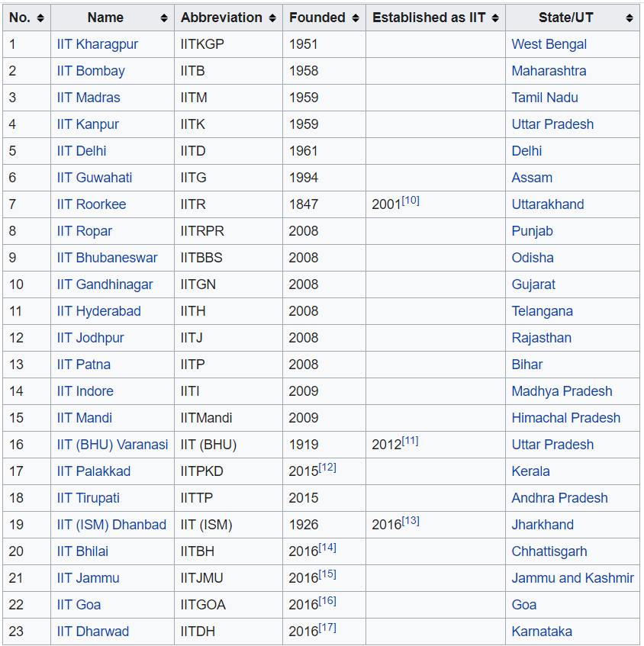The height and width of the screenshot is (646, 644).
Task: Follow the Assam state link
Action: 532,178
